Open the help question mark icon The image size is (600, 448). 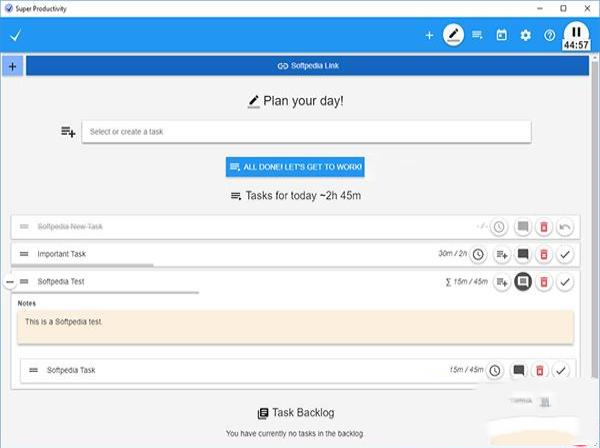coord(549,36)
